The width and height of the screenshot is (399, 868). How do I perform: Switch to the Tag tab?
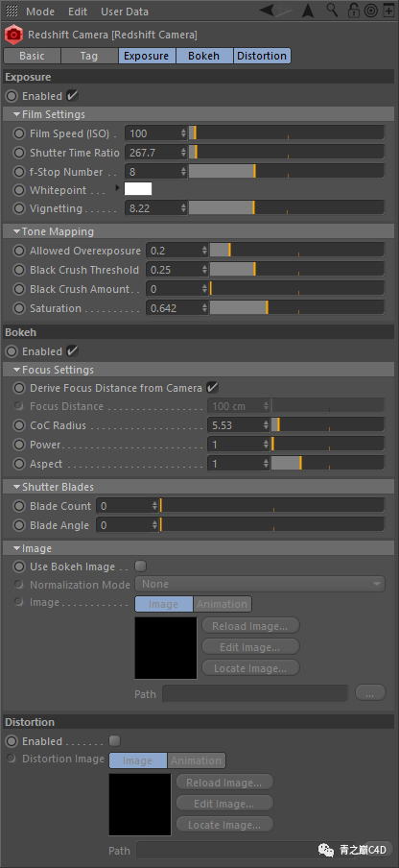pos(89,56)
